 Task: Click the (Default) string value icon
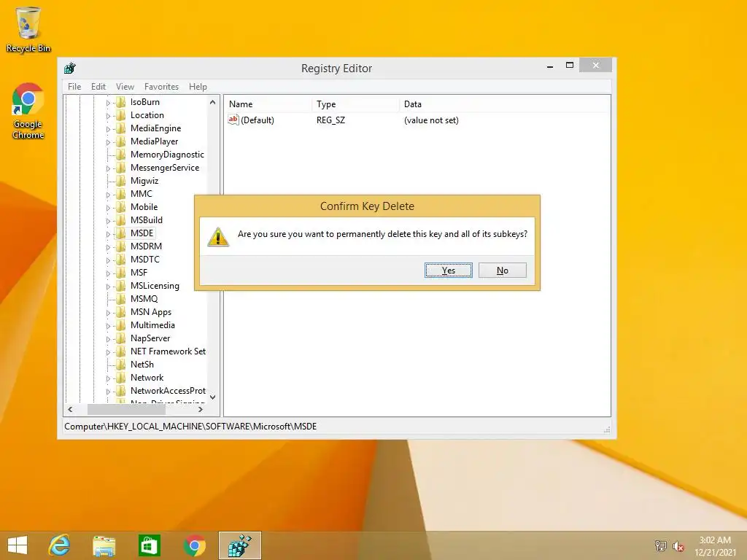tap(233, 120)
